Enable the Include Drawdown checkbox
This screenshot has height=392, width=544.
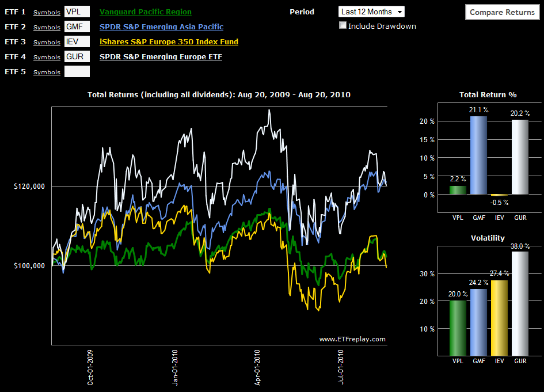pyautogui.click(x=343, y=25)
